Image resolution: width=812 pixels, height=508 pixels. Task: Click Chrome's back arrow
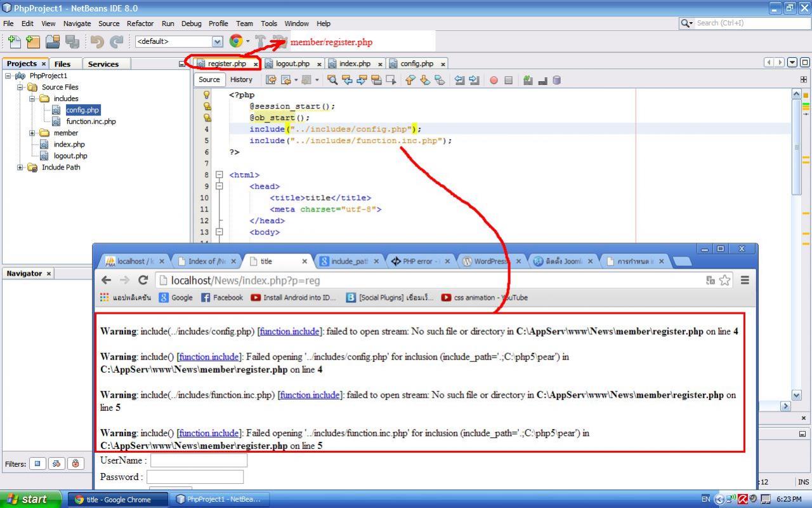coord(106,280)
